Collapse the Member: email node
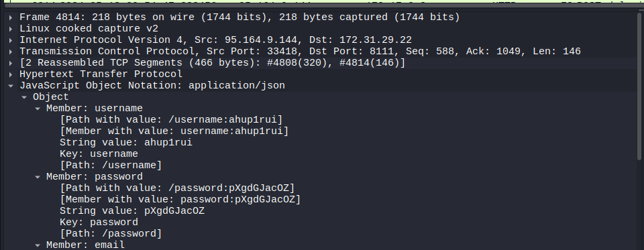This screenshot has width=644, height=250. 38,245
